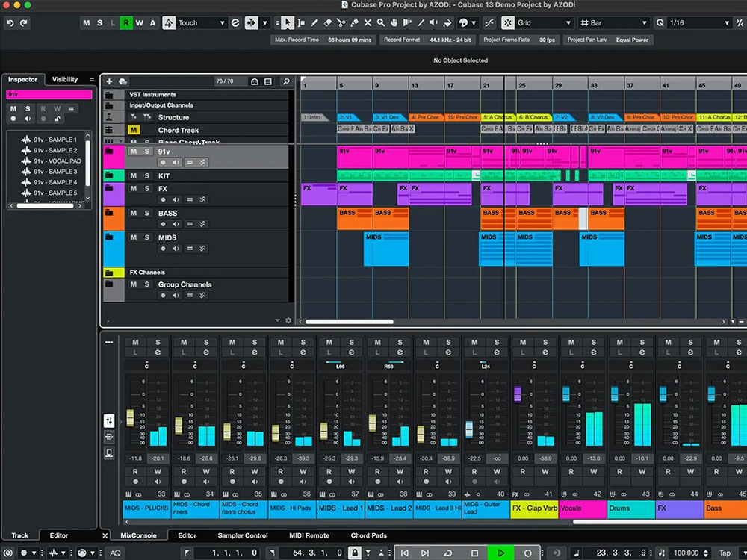
Task: Mute the KIT folder track
Action: point(134,176)
